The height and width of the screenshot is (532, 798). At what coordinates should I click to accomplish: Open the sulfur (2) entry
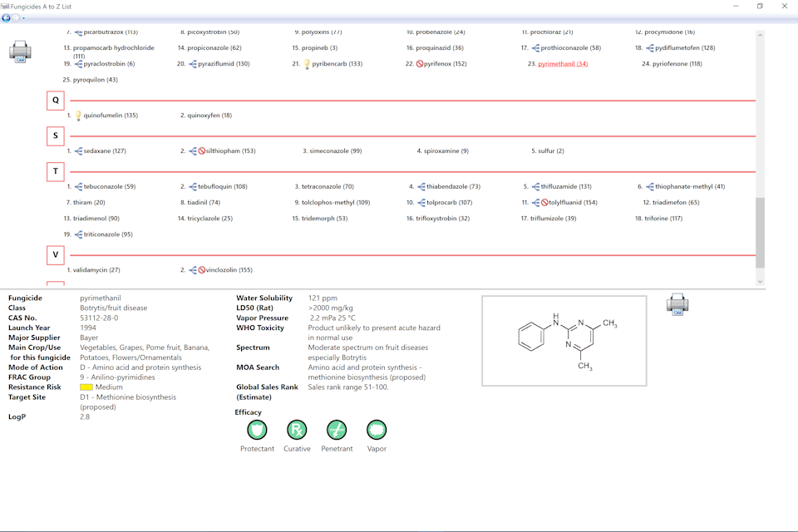point(550,151)
